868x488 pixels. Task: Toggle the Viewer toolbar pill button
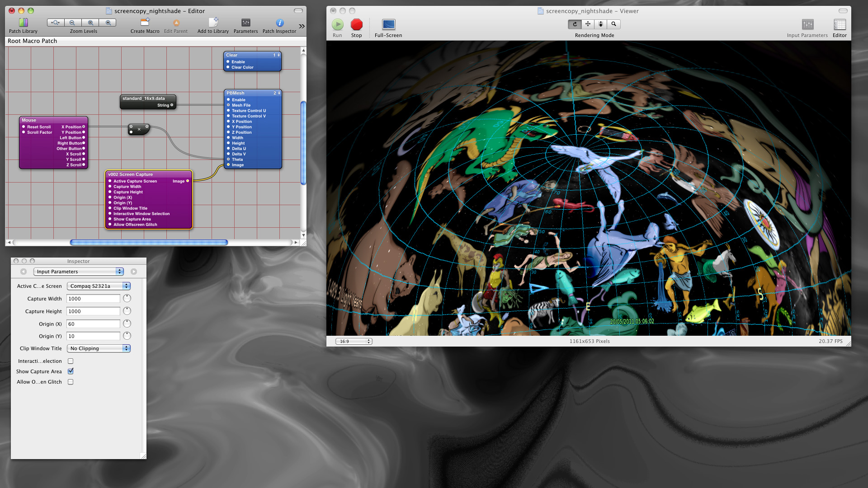843,11
